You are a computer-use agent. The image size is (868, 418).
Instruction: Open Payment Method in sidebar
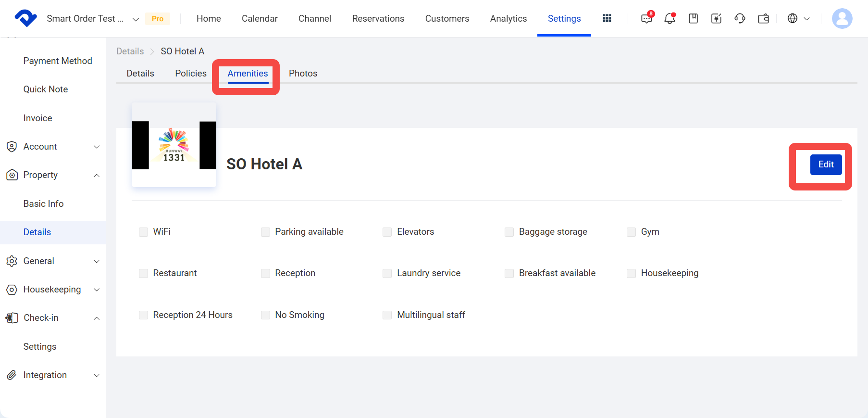58,61
